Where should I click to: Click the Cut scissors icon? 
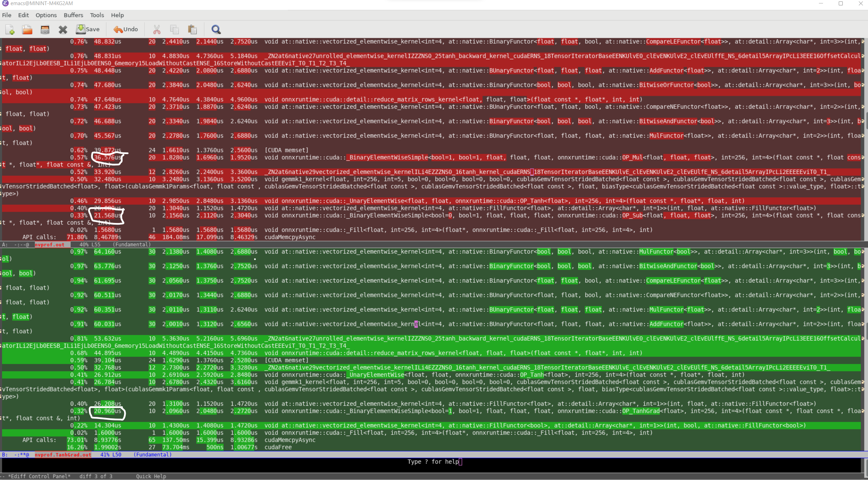(156, 30)
